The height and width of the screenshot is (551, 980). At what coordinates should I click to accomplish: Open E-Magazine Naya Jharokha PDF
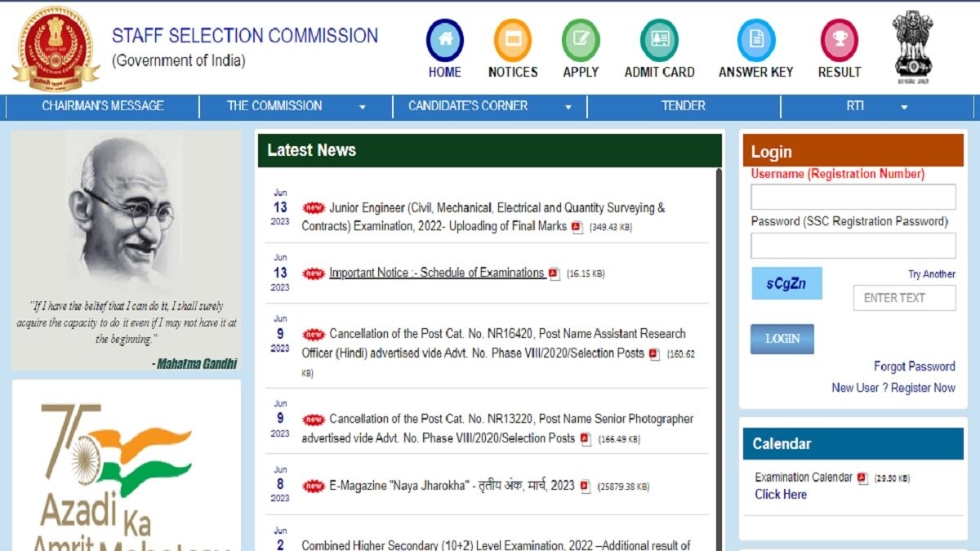click(x=581, y=486)
